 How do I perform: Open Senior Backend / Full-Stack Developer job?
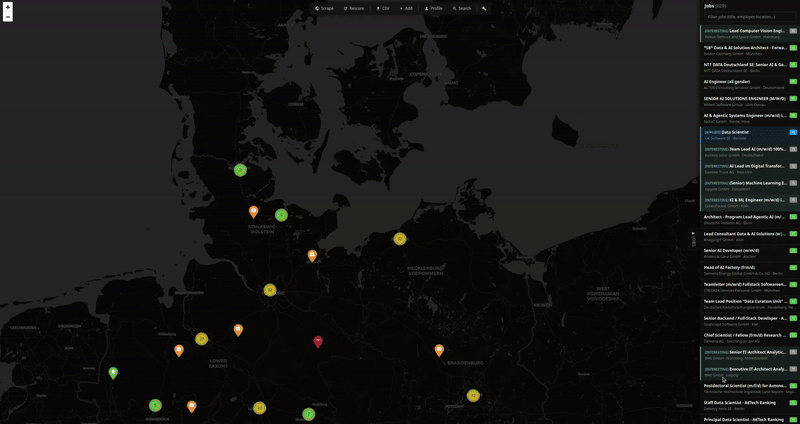point(749,320)
